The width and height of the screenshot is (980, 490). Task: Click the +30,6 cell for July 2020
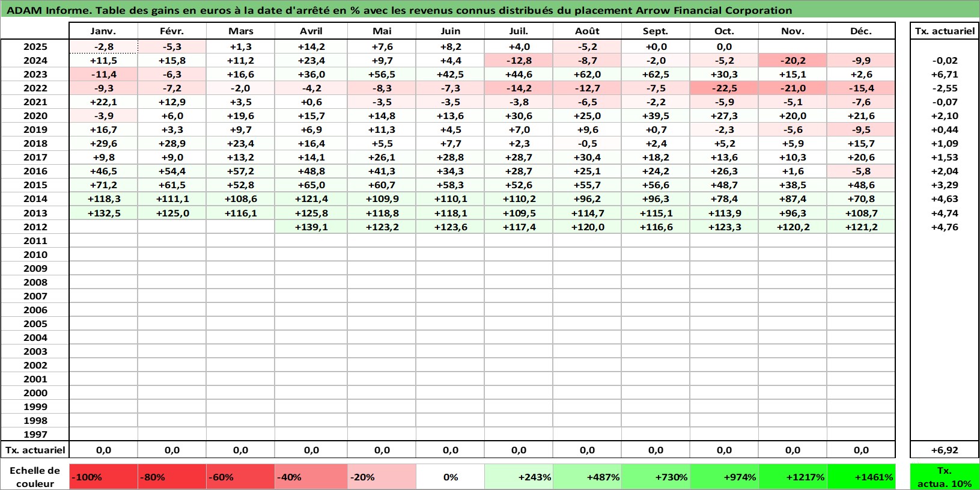pos(519,115)
